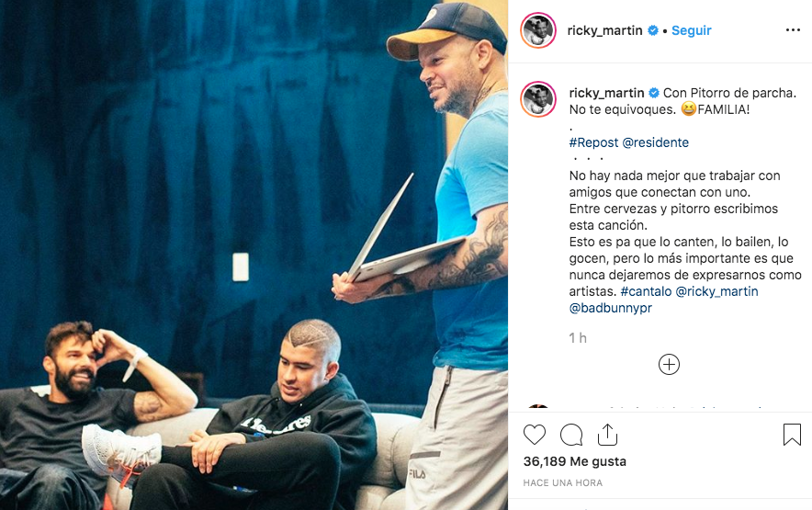Open the @ricky_martin mention in caption
This screenshot has height=510, width=812.
(716, 291)
